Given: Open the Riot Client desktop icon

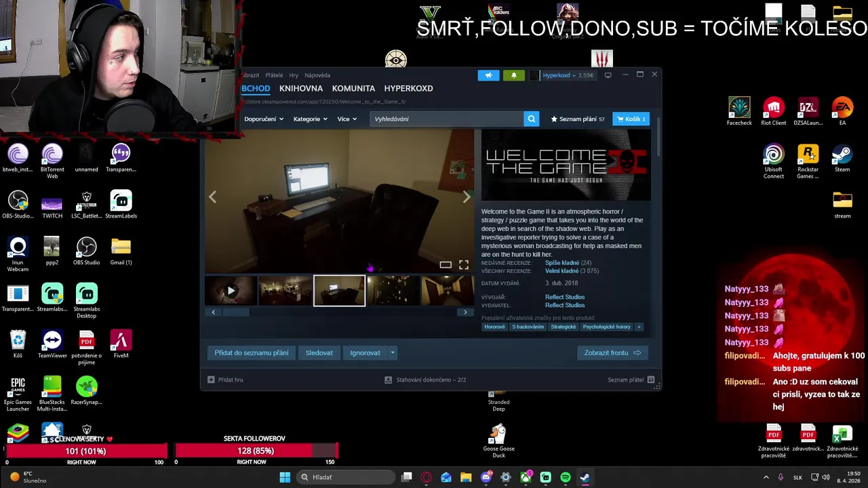Looking at the screenshot, I should [x=773, y=112].
